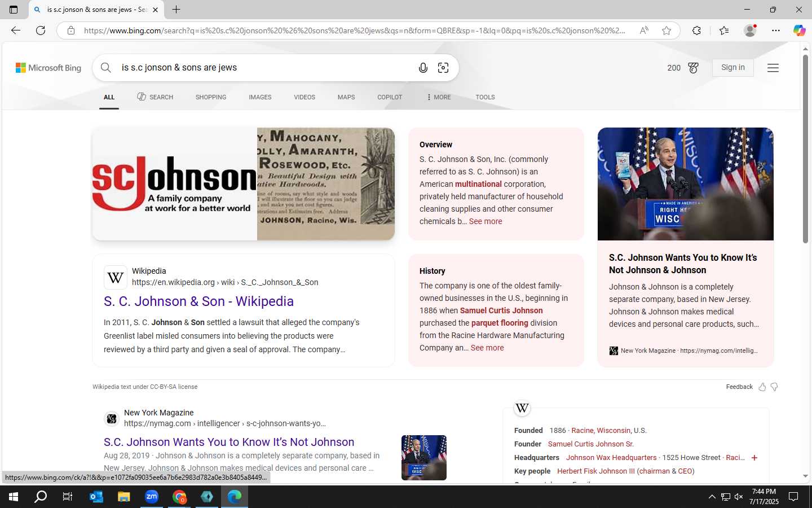The height and width of the screenshot is (508, 812).
Task: Switch to the SHOPPING tab
Action: point(211,97)
